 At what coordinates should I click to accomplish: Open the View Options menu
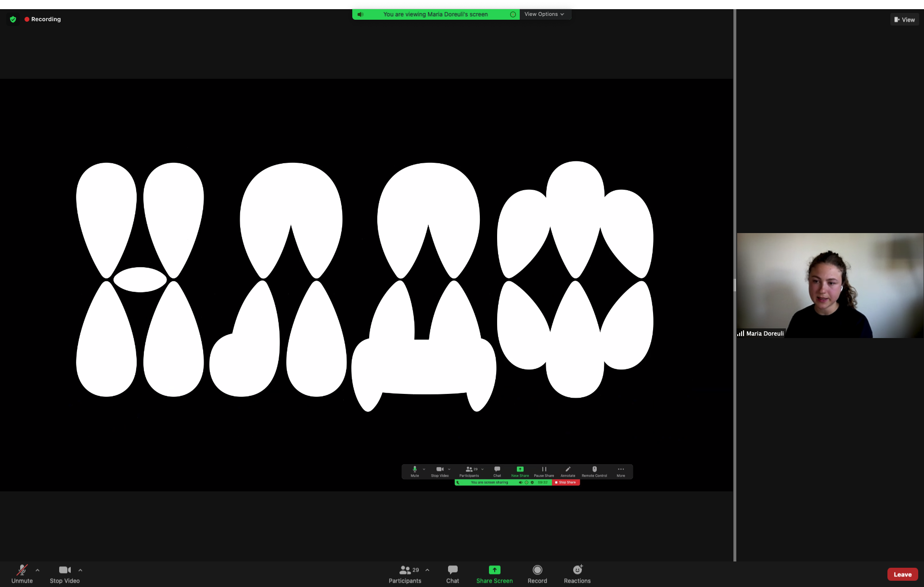click(x=544, y=14)
